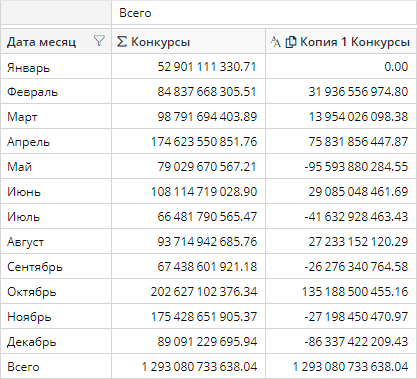Select the Всего group header cell
417x379 pixels.
click(264, 13)
